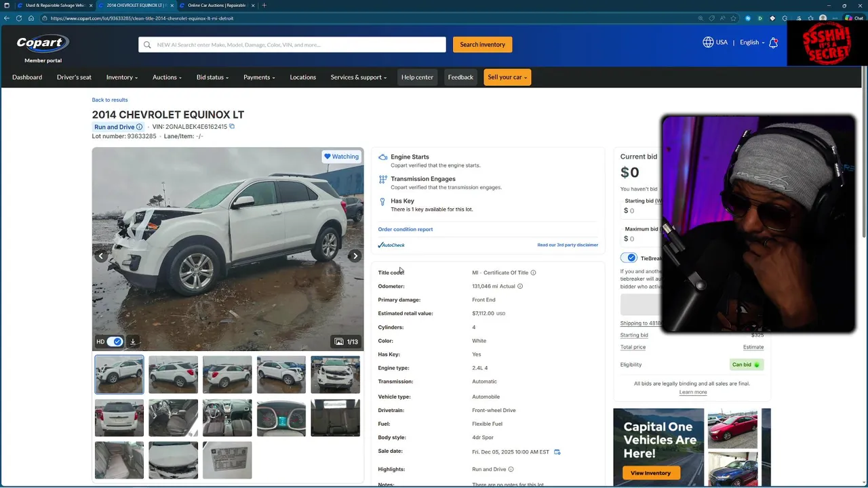Show previous photo with left arrow
Image resolution: width=868 pixels, height=488 pixels.
pos(101,256)
